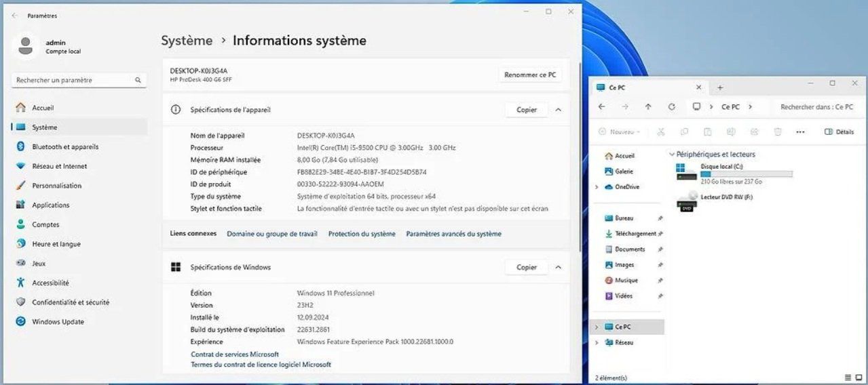Open Paramètres avancés du système link

(454, 234)
